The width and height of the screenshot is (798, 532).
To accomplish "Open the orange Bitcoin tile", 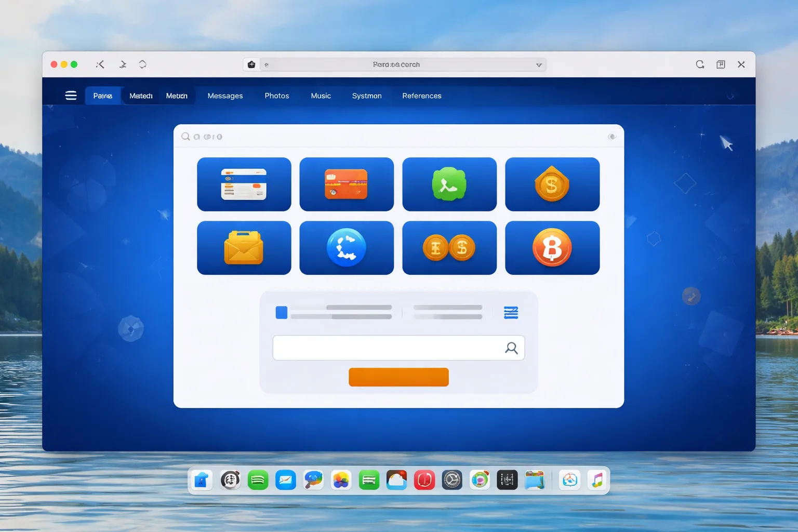I will [552, 248].
